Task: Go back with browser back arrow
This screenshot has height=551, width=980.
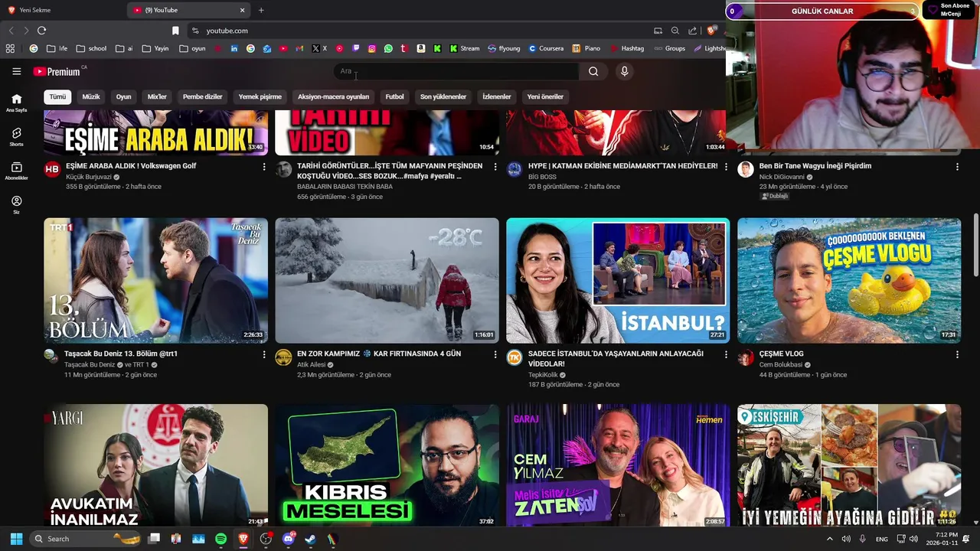Action: (x=11, y=31)
